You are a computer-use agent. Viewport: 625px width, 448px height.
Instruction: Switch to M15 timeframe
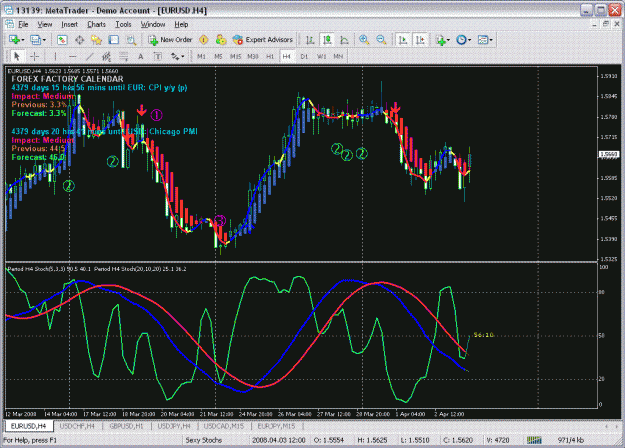click(236, 57)
